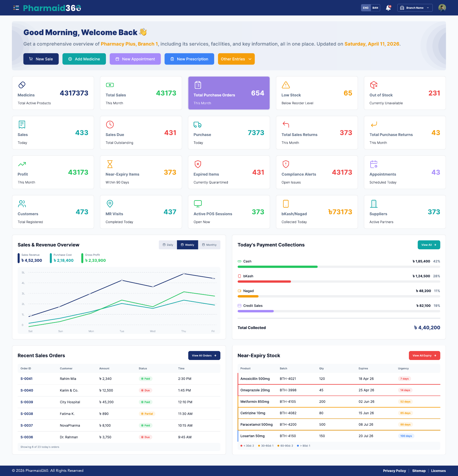Click the Thu peak point on Sales Revenue line
Viewport: 458px width, 476px height.
pos(184,273)
